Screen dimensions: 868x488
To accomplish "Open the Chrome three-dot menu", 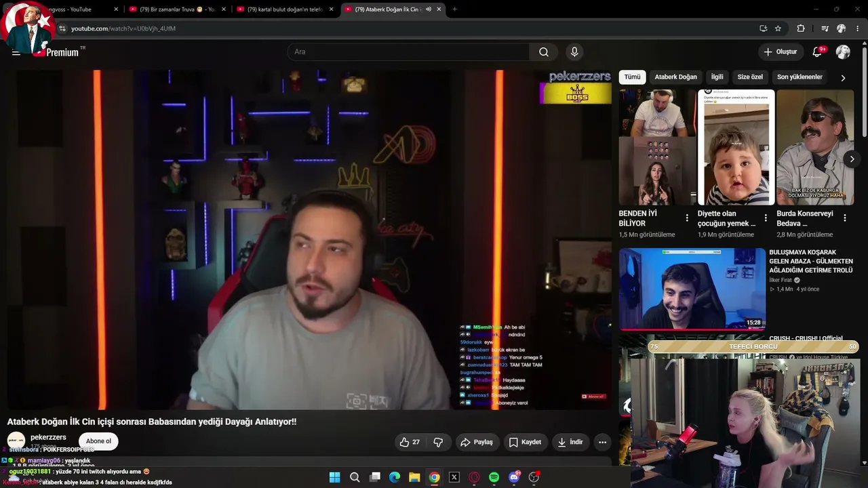I will tap(858, 28).
